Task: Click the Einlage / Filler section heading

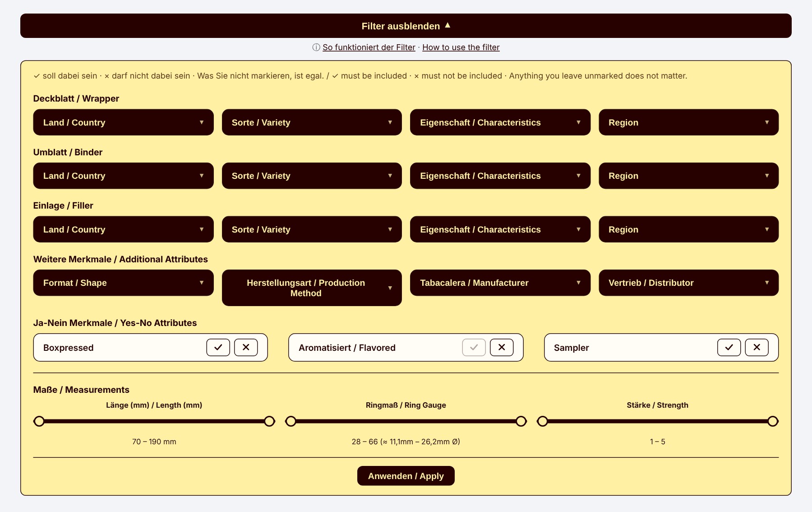Action: click(63, 205)
